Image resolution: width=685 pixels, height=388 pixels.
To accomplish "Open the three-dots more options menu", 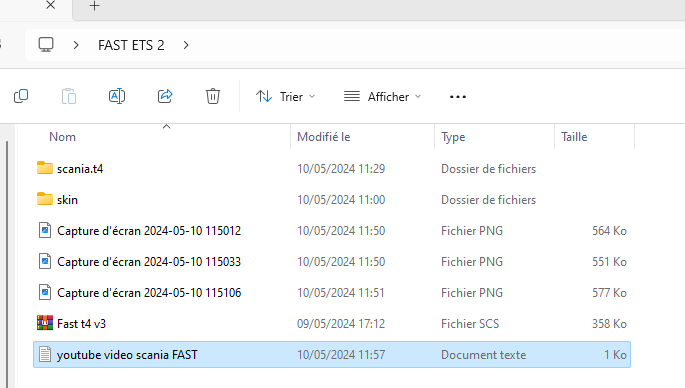I will 458,97.
